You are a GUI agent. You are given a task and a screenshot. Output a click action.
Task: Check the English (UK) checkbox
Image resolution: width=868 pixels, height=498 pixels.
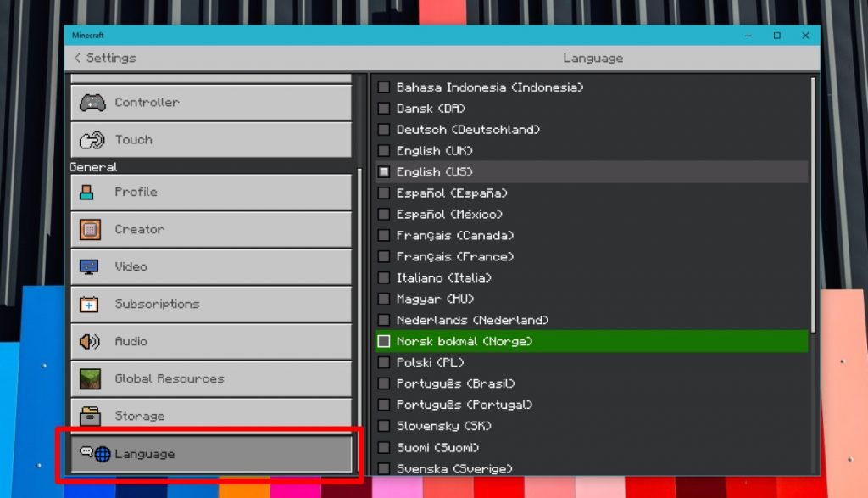(384, 150)
